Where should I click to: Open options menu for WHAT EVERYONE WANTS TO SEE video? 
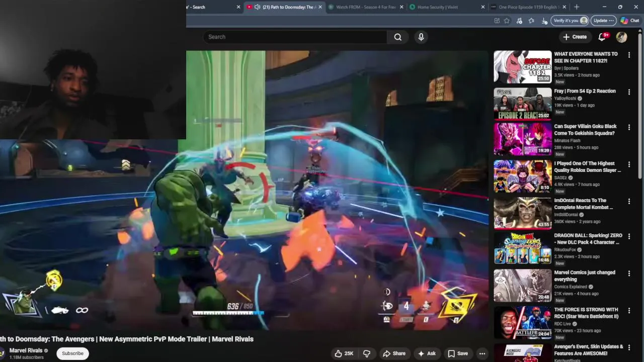[x=629, y=55]
